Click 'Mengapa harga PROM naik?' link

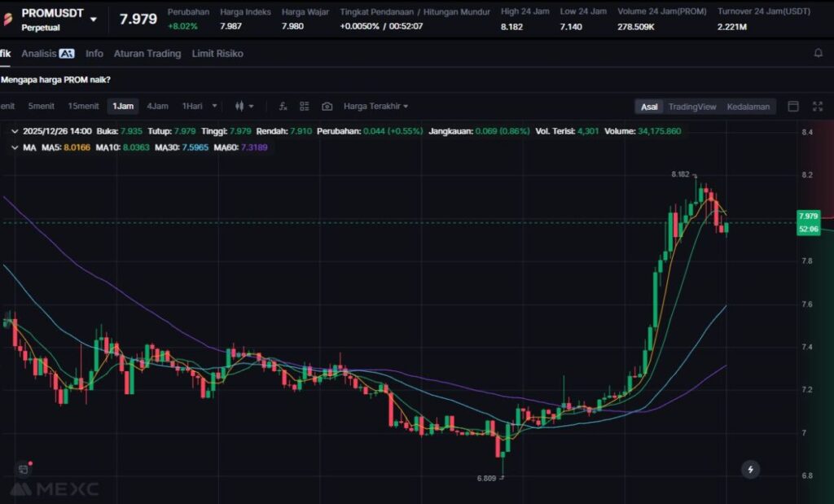coord(55,80)
